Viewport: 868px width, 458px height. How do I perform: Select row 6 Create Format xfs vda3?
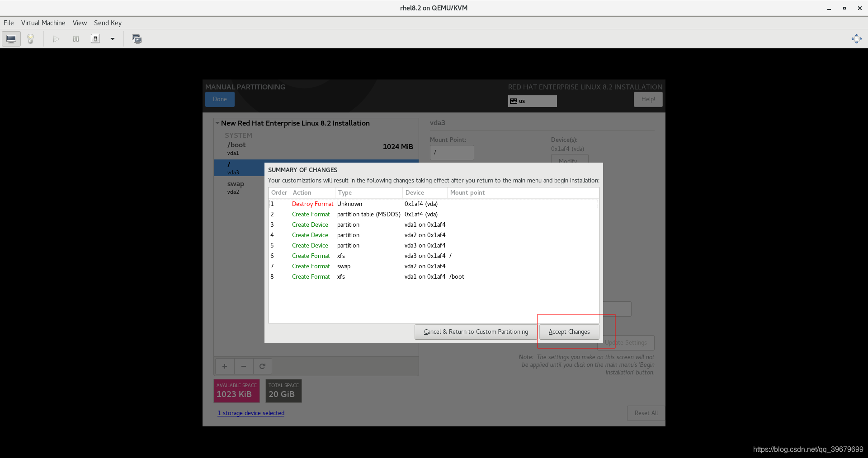(434, 256)
